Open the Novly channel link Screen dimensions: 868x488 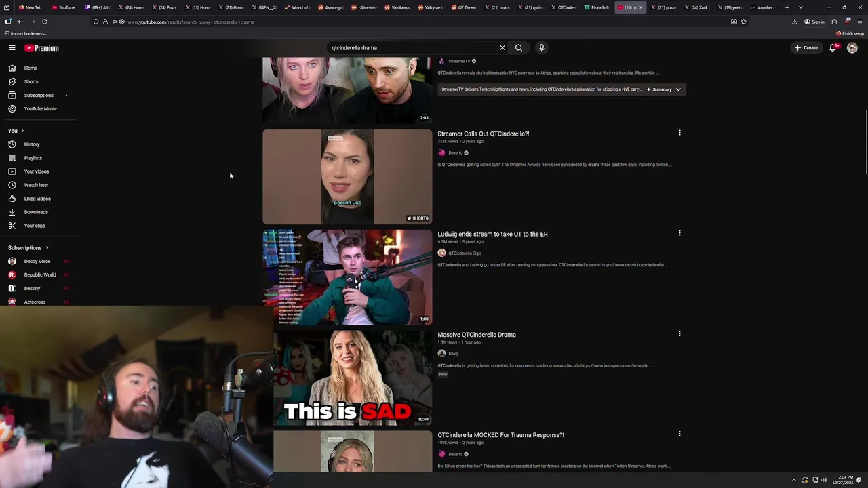pyautogui.click(x=453, y=354)
